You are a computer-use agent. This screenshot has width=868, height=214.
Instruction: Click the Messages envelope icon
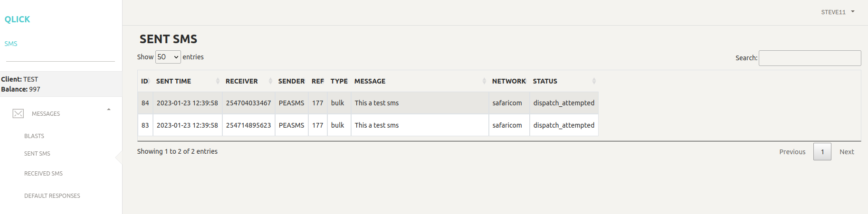[x=18, y=113]
